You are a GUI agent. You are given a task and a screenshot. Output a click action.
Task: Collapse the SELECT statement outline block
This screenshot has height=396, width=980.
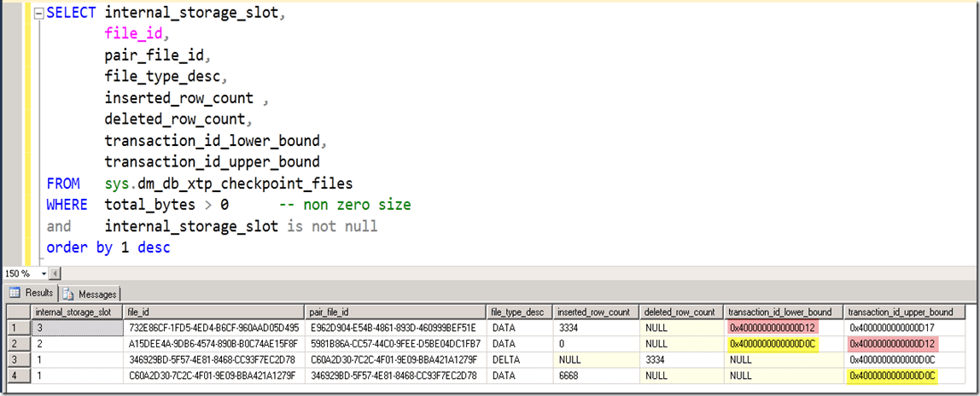[x=38, y=15]
